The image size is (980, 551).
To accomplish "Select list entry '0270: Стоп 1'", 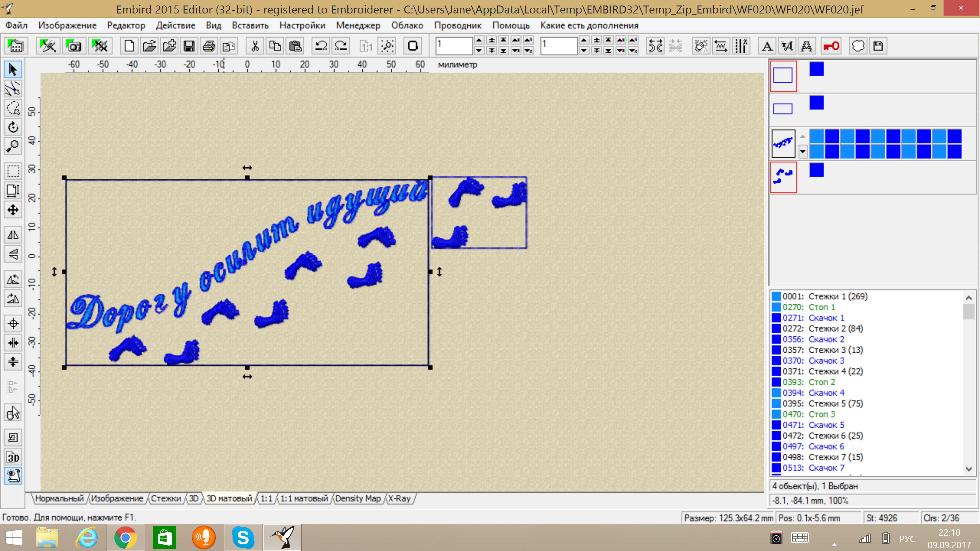I will point(809,307).
